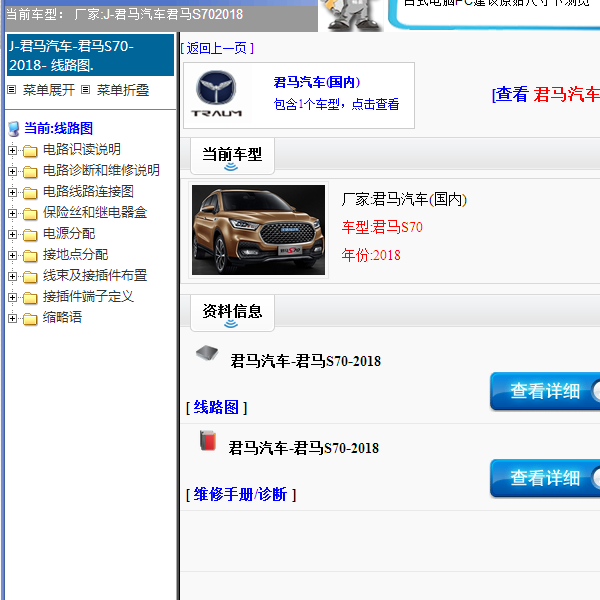The width and height of the screenshot is (600, 600).
Task: Click 包含1个车型，点击查看 link
Action: tap(336, 104)
